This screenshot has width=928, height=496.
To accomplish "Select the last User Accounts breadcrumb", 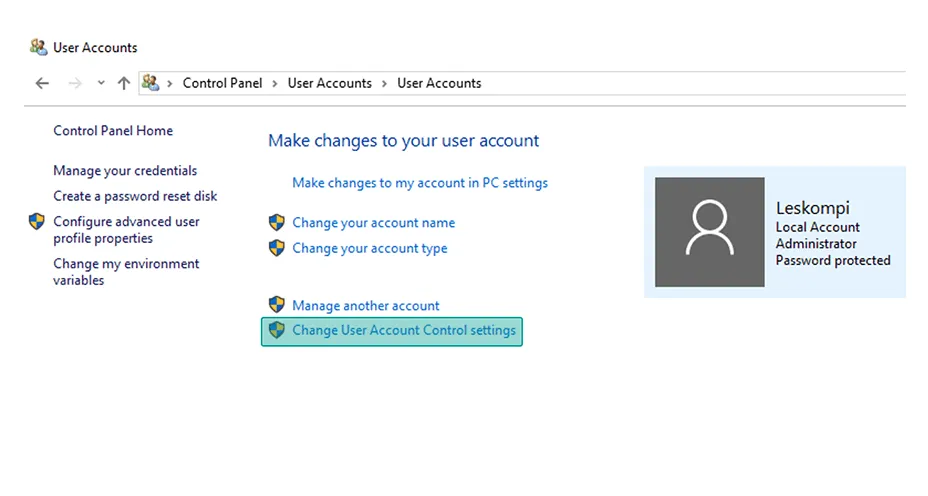I will point(439,83).
